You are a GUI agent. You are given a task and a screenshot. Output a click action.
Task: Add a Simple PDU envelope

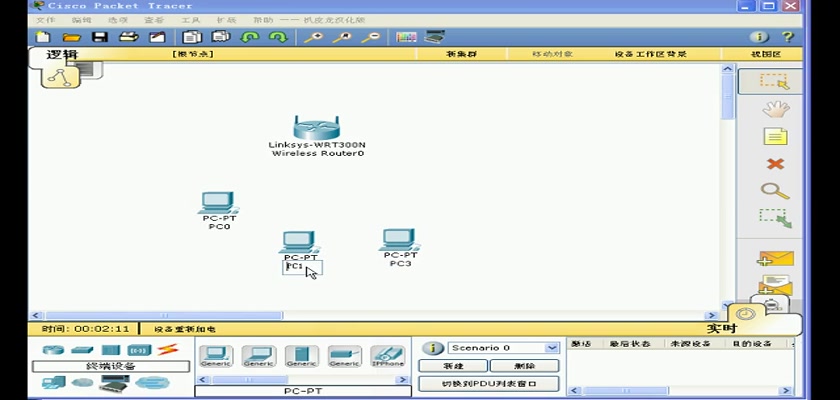point(774,259)
